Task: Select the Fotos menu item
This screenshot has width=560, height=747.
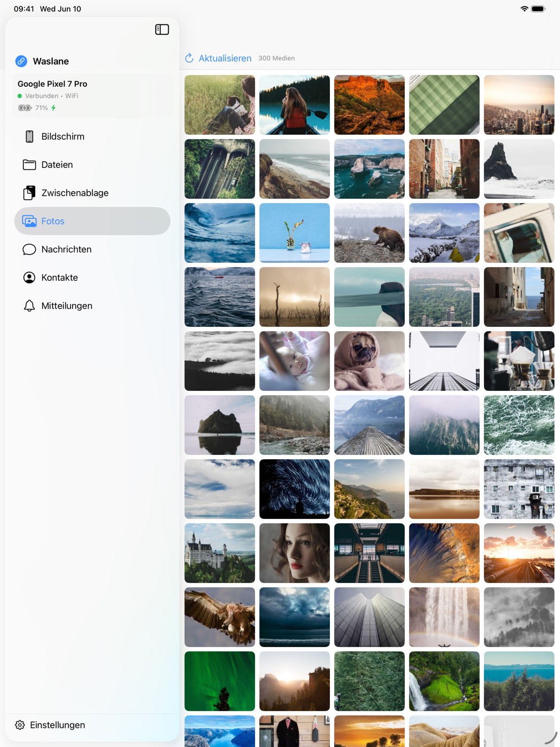Action: click(92, 221)
